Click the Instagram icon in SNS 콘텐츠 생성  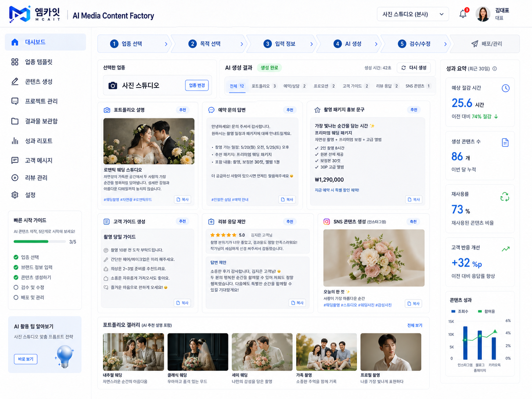(x=326, y=222)
